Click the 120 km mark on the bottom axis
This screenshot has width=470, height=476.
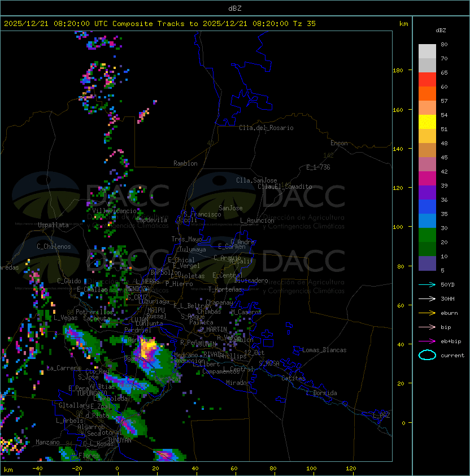(x=351, y=469)
